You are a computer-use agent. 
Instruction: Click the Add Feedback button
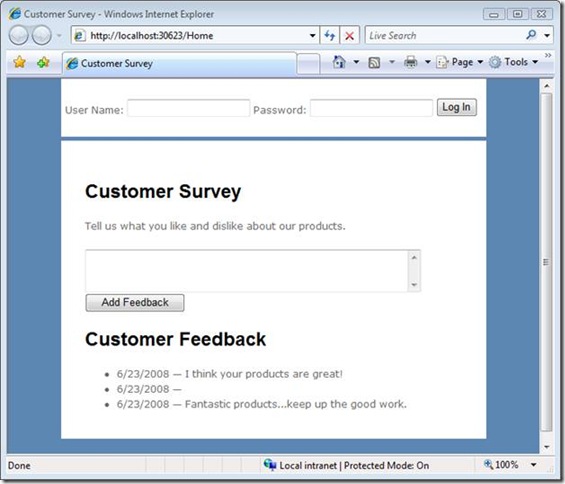[135, 302]
